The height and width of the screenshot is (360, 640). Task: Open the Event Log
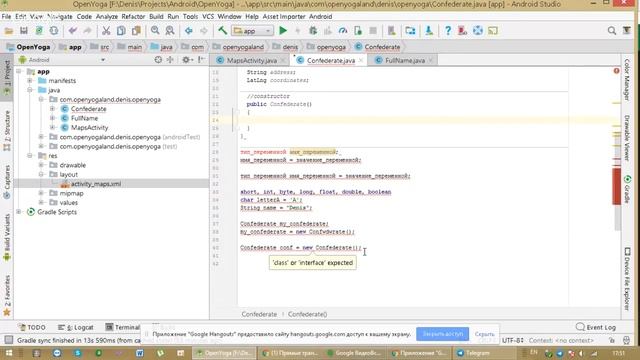coord(596,327)
